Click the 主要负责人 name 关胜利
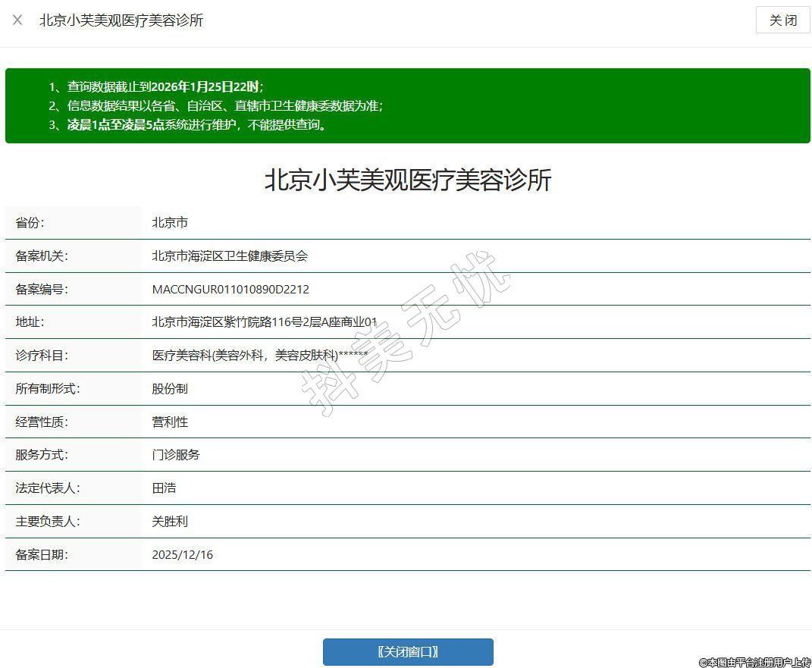 point(170,522)
